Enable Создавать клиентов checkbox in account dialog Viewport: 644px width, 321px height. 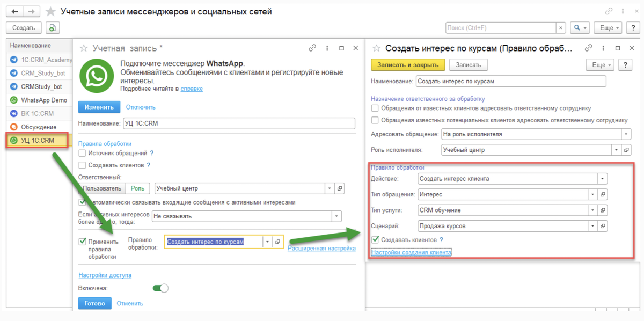(82, 165)
